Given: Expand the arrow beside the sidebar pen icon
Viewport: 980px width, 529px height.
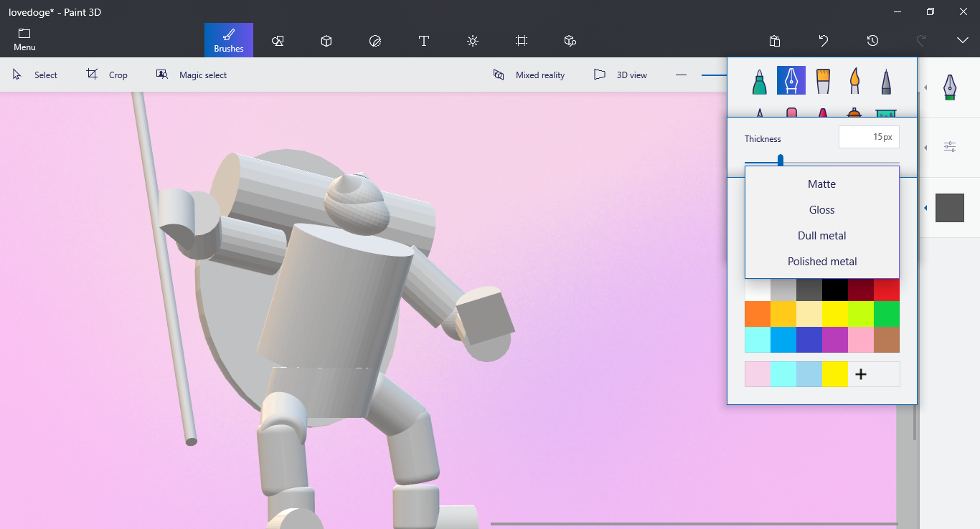Looking at the screenshot, I should [925, 87].
